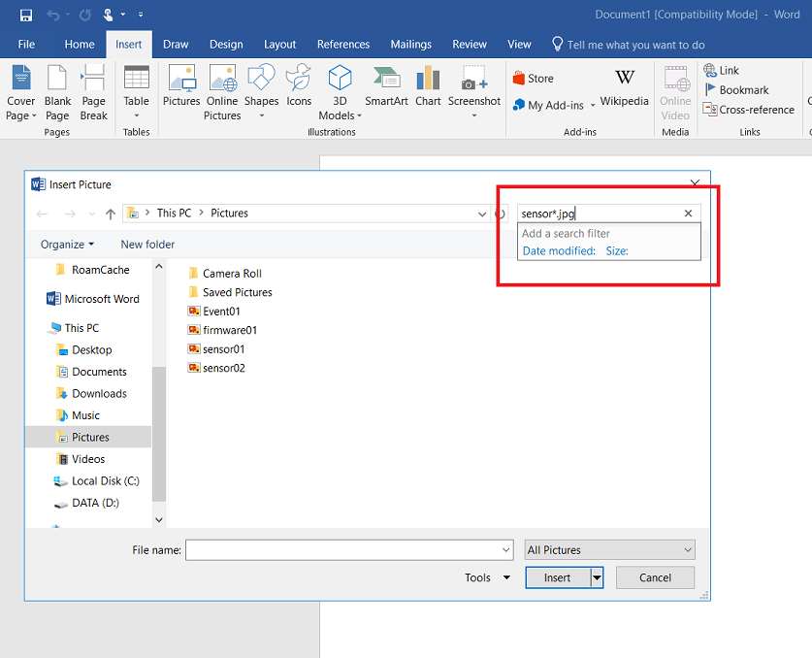This screenshot has width=812, height=658.
Task: Switch to the Layout tab
Action: point(279,45)
